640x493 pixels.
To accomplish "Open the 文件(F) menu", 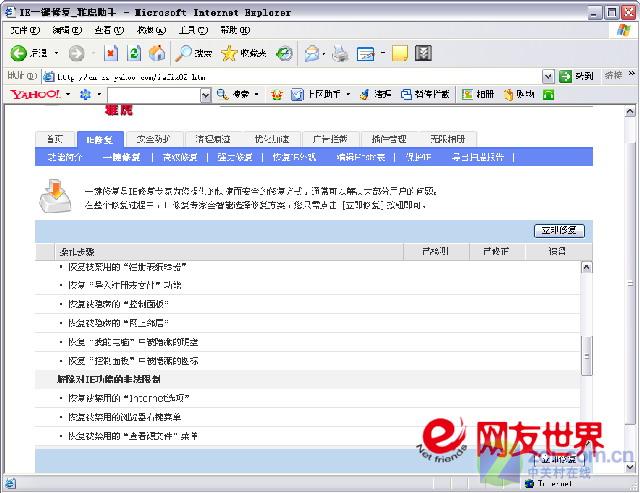I will 24,30.
